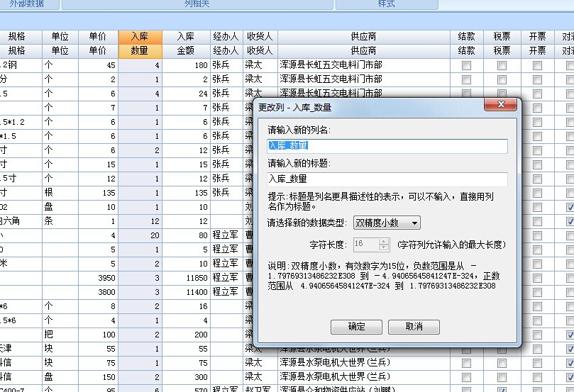
Task: Open the 双精度小数 data type dropdown
Action: [387, 223]
